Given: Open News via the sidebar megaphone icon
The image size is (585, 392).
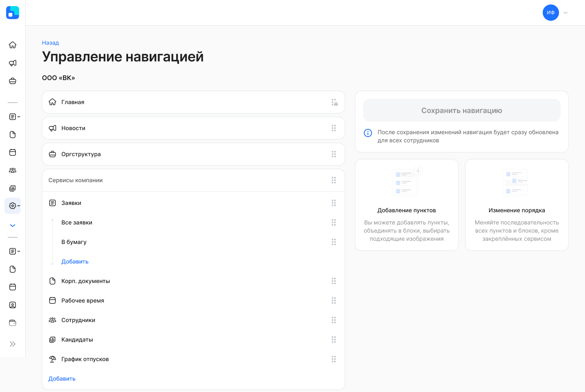Looking at the screenshot, I should tap(13, 63).
